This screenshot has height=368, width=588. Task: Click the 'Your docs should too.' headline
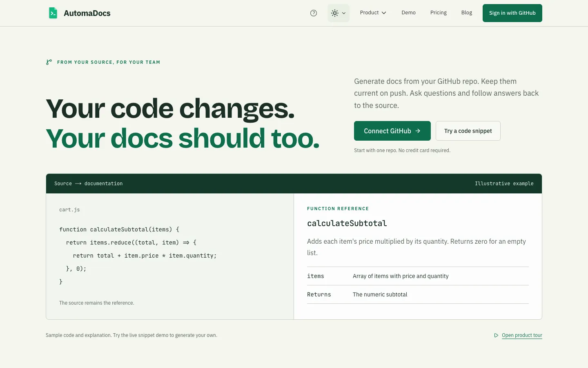point(183,138)
